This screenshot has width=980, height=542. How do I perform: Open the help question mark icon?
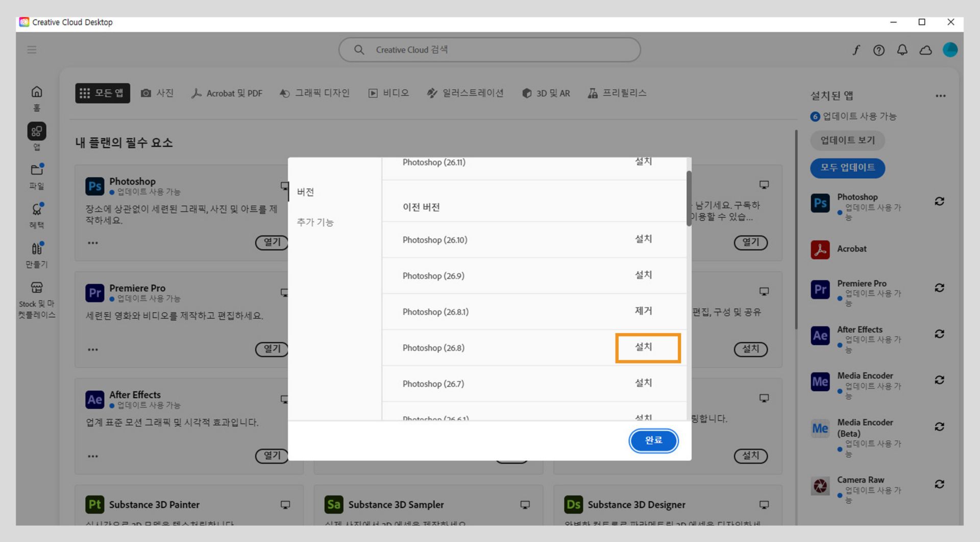pos(879,50)
